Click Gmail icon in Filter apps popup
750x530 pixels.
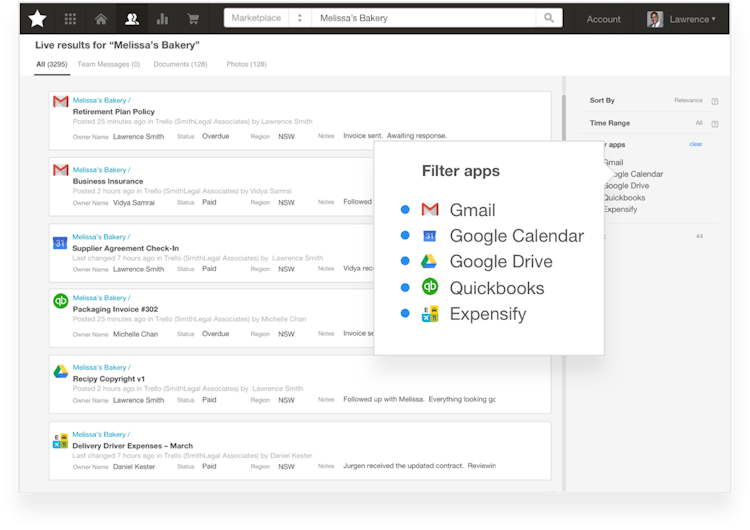tap(430, 209)
